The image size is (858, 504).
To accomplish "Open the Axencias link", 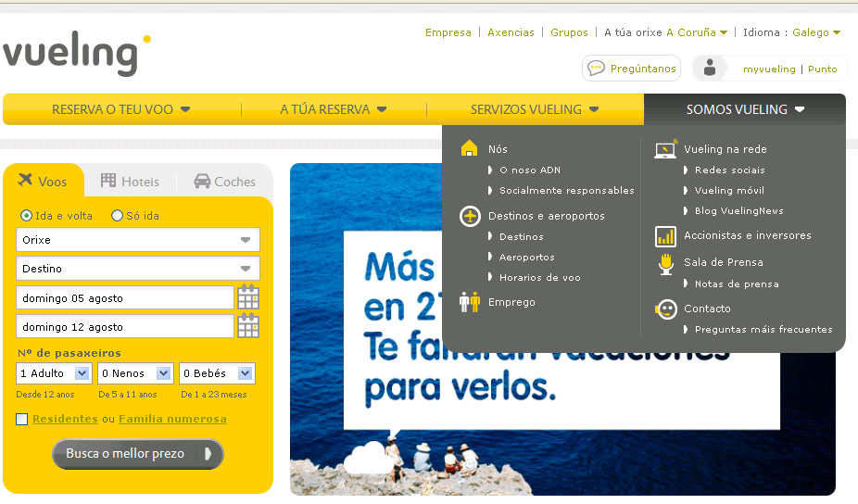I will click(x=511, y=32).
